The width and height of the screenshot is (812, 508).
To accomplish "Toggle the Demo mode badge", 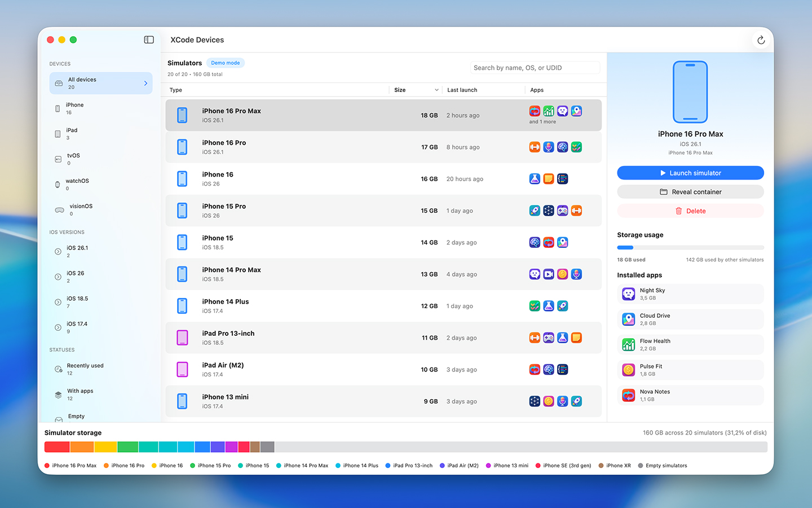I will coord(225,63).
